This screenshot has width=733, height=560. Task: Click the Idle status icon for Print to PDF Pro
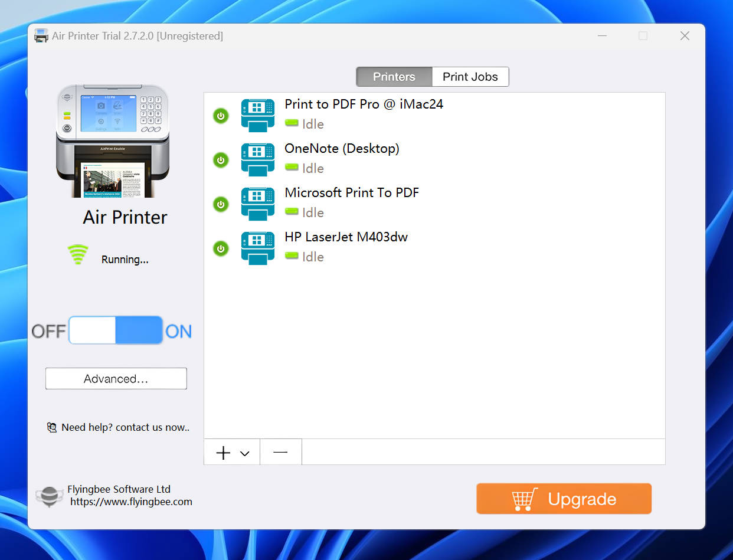(292, 123)
